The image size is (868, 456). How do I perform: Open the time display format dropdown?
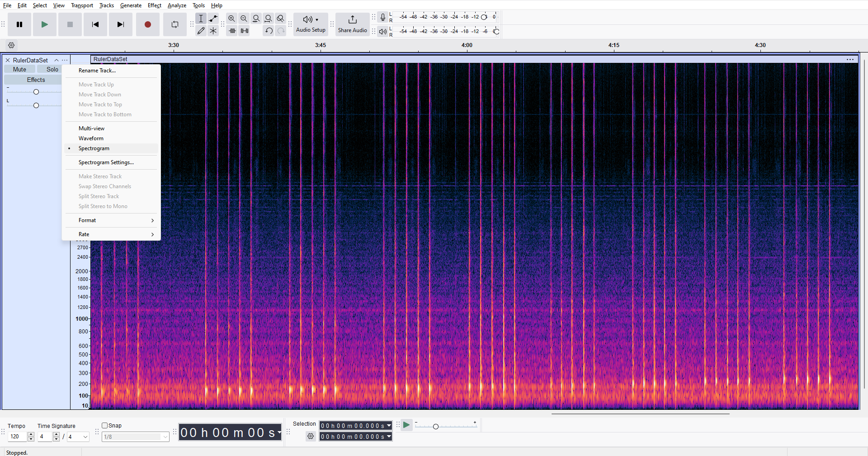(x=279, y=432)
